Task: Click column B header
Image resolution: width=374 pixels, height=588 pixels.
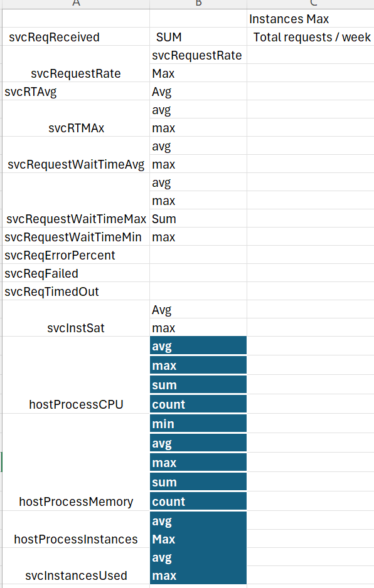Action: click(x=198, y=4)
